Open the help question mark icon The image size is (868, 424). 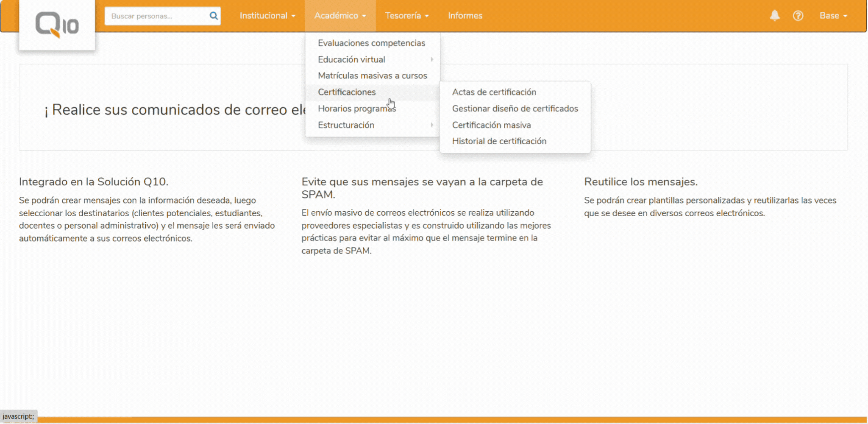(x=798, y=16)
